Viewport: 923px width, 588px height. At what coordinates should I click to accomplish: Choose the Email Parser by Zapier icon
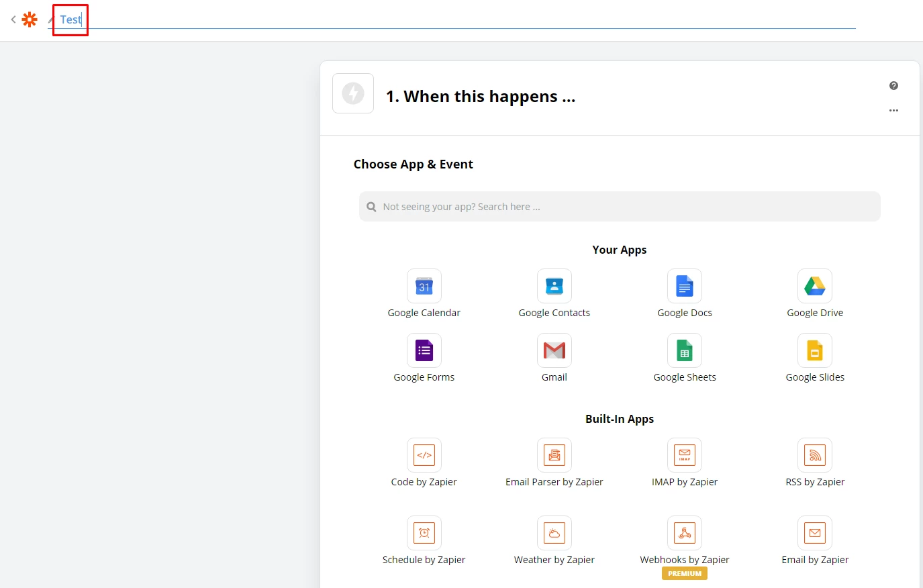point(554,455)
